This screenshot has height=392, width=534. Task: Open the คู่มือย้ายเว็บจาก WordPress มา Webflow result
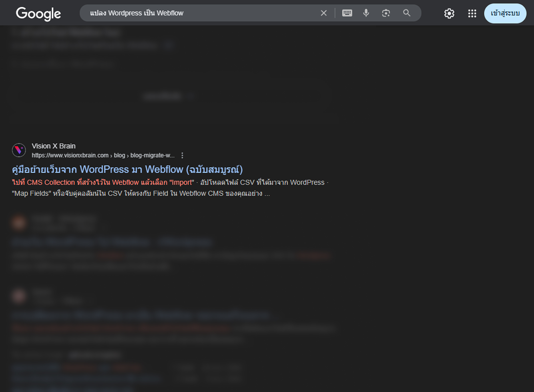[x=127, y=170]
